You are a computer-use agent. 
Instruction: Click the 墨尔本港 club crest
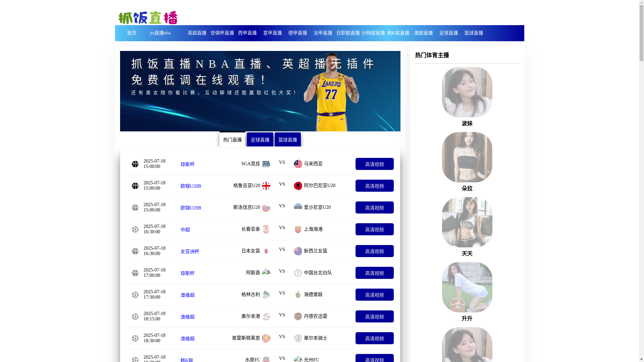[266, 316]
